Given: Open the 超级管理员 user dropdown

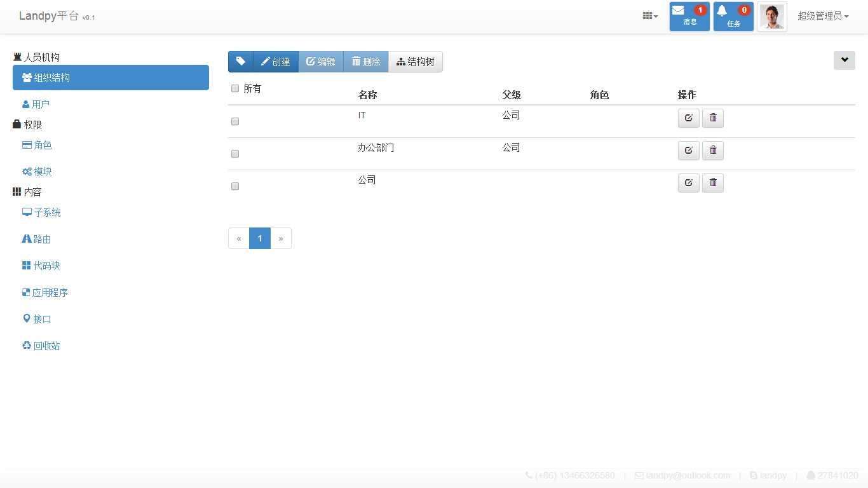Looking at the screenshot, I should [x=823, y=16].
